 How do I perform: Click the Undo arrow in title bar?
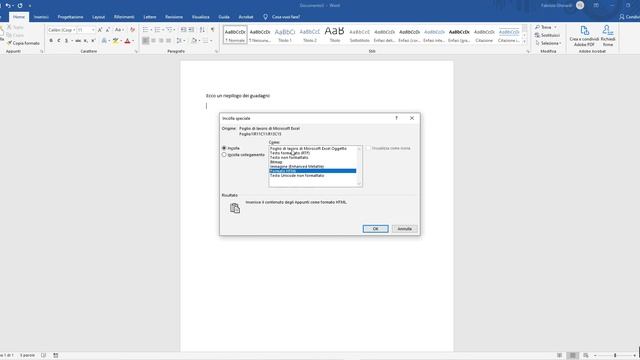8,5
